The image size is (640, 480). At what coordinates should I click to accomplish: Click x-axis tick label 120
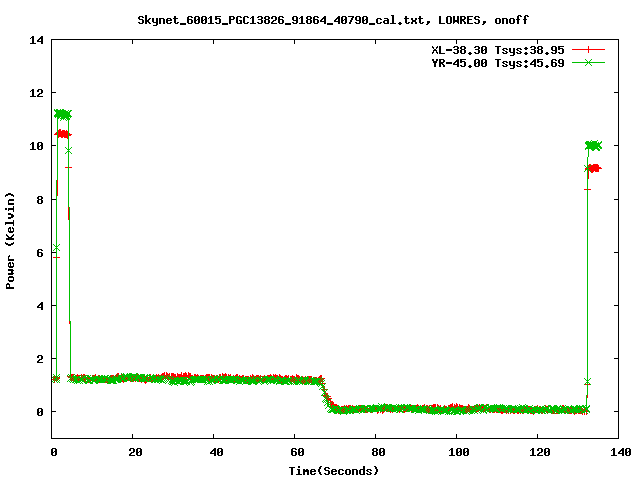point(540,452)
